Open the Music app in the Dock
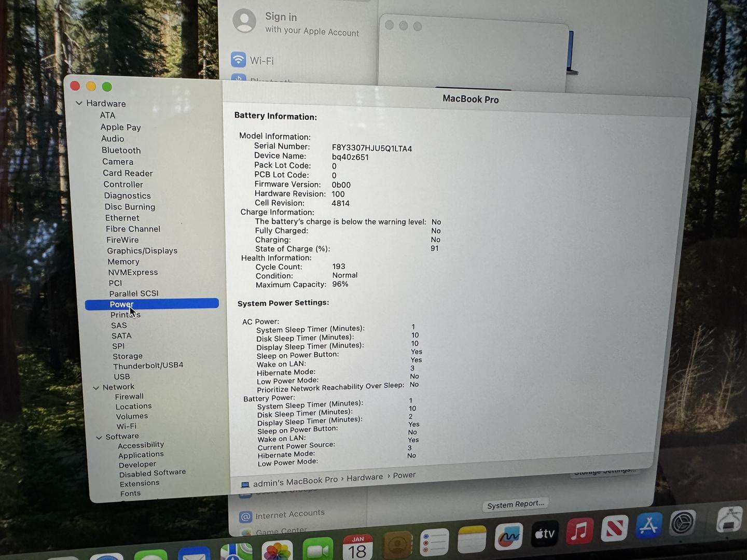This screenshot has width=747, height=560. click(579, 530)
